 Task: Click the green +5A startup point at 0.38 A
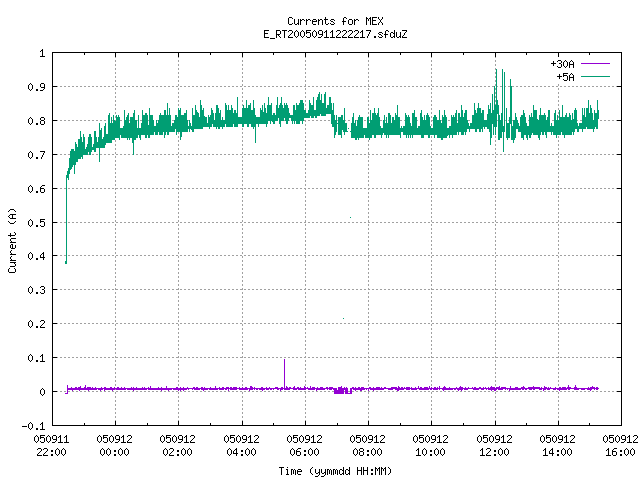tap(66, 262)
